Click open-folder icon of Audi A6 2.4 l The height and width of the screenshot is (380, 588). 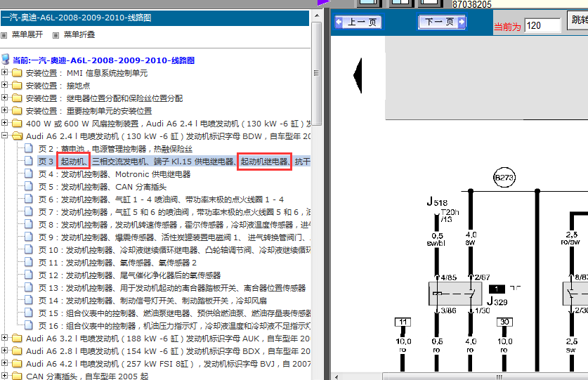[18, 136]
